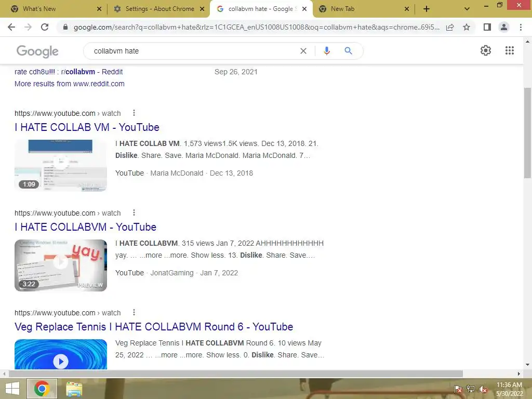Open Chrome profile avatar

point(504,27)
